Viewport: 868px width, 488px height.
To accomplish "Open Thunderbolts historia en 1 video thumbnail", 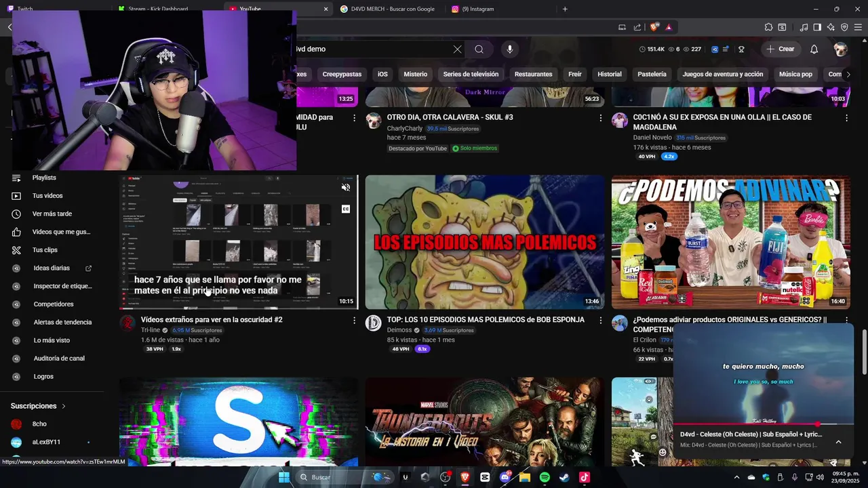I will tap(485, 422).
